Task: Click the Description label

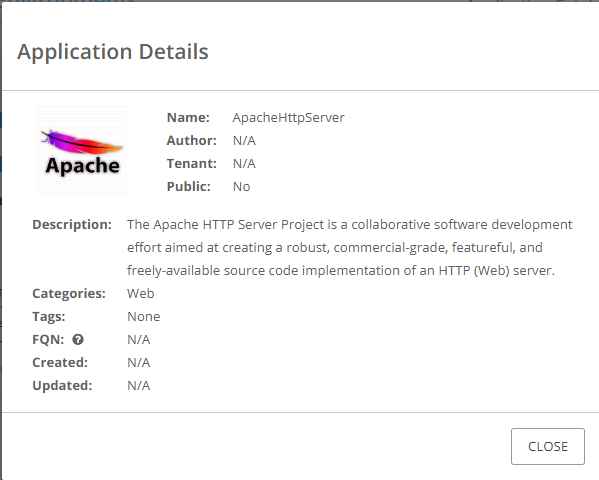Action: click(x=72, y=224)
